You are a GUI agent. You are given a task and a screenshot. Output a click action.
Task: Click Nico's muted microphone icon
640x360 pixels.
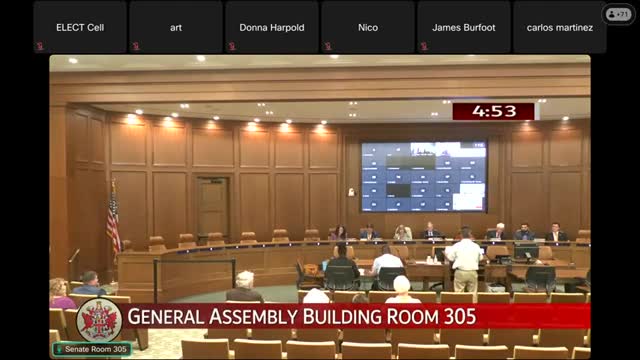point(328,46)
